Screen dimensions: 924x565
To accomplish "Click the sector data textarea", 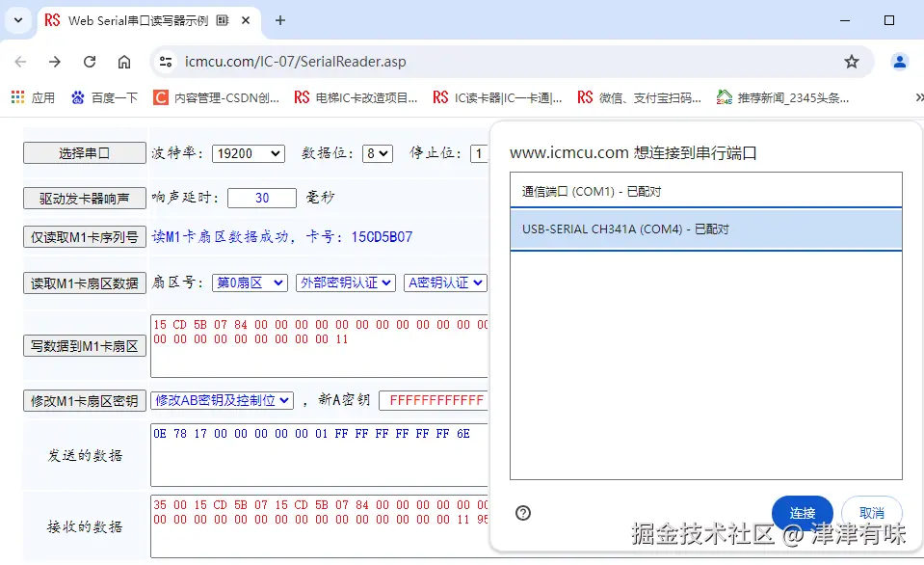I will [x=319, y=346].
